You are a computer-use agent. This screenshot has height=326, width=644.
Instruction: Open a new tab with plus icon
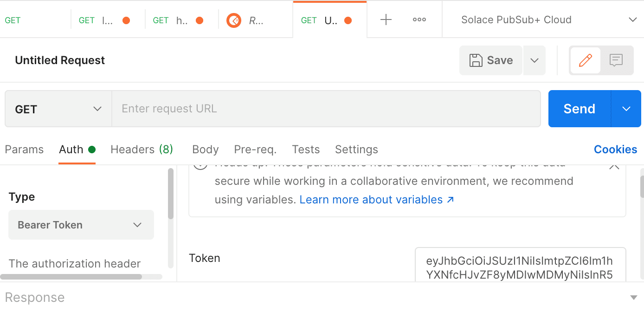pyautogui.click(x=386, y=20)
